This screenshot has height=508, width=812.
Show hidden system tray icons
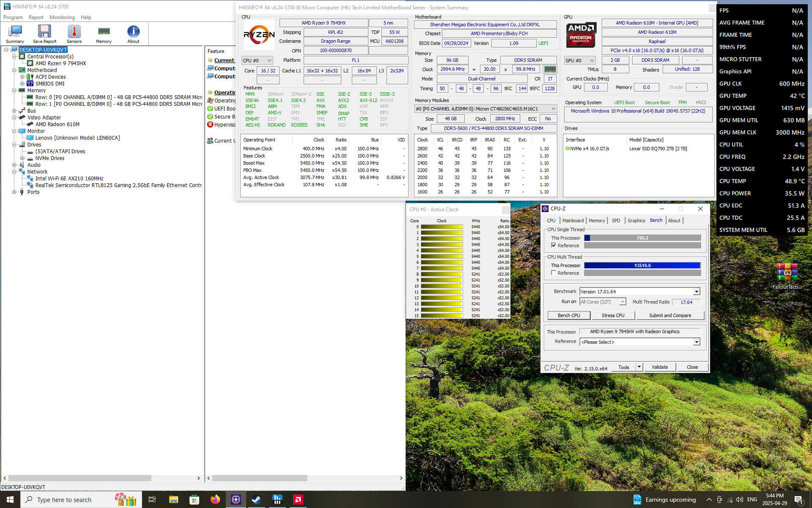(x=709, y=500)
